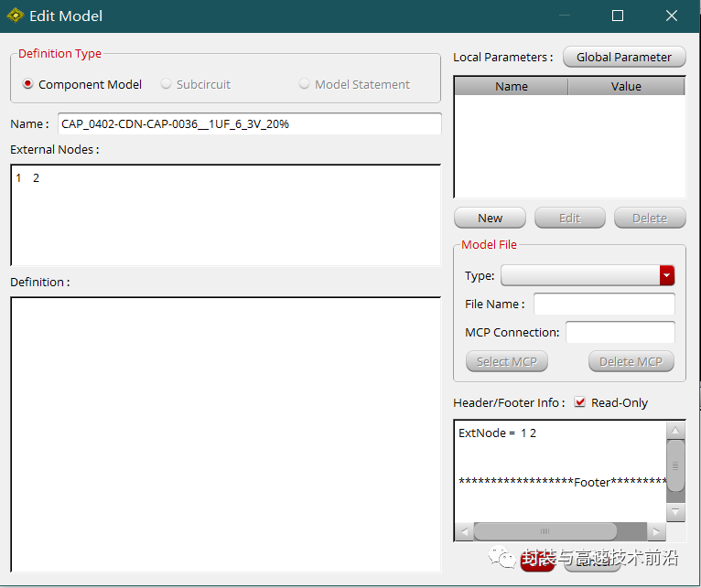Focus the File Name input field
Image resolution: width=701 pixels, height=588 pixels.
coord(604,304)
